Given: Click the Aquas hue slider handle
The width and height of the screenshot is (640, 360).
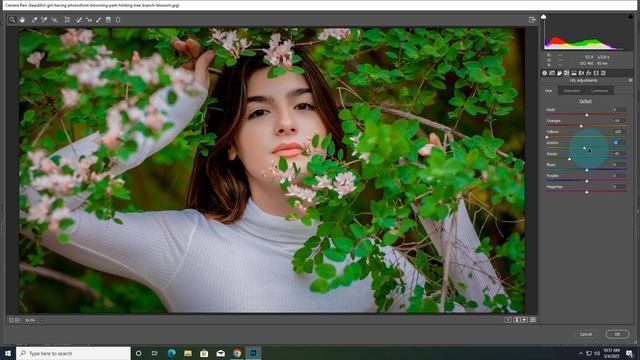Looking at the screenshot, I should [569, 159].
